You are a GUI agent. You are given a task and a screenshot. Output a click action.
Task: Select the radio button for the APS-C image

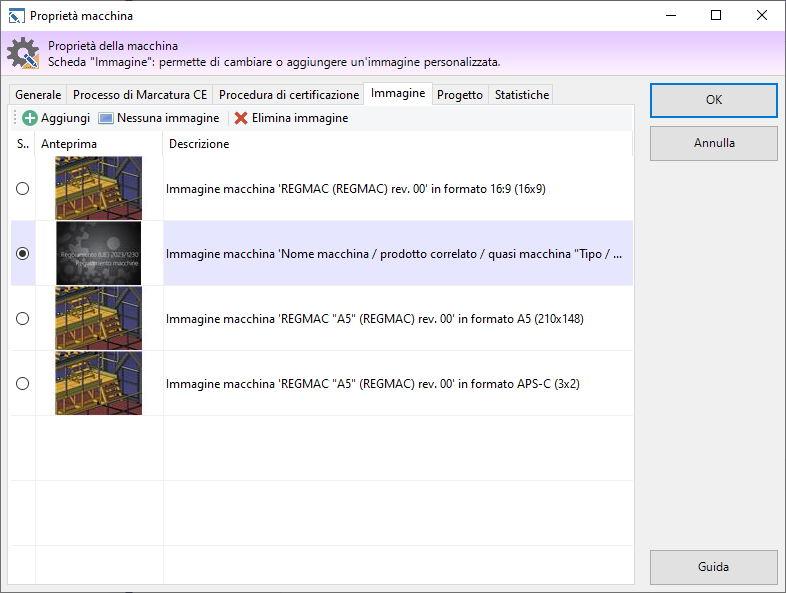[23, 384]
